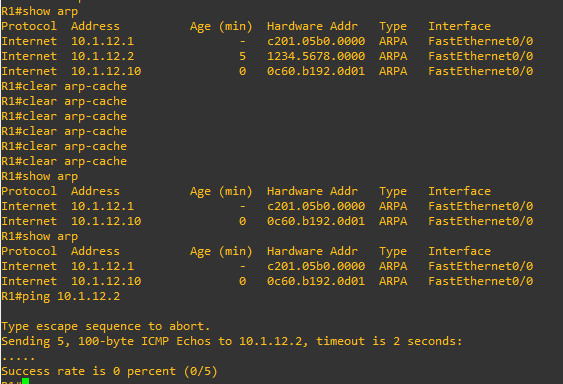The height and width of the screenshot is (384, 563).
Task: Click the five ping timeout dots
Action: coord(18,358)
